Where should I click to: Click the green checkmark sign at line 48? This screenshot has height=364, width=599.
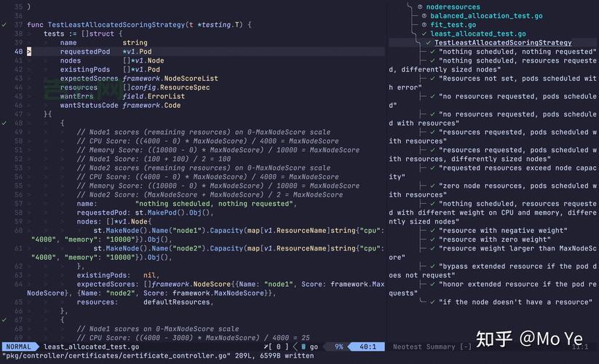click(x=4, y=123)
